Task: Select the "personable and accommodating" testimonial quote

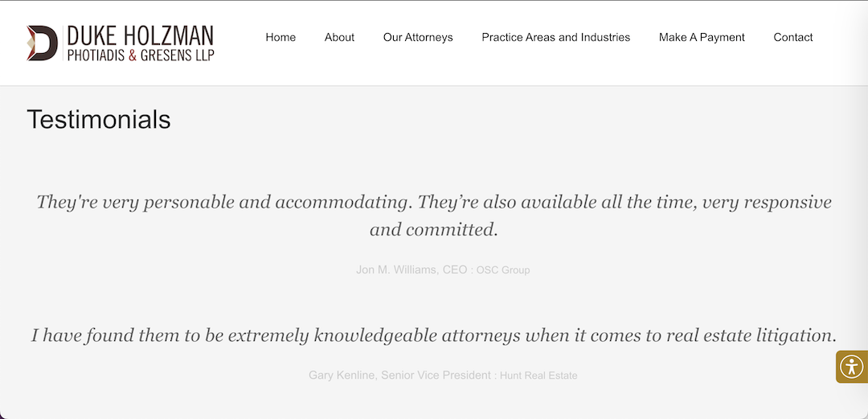Action: point(434,202)
